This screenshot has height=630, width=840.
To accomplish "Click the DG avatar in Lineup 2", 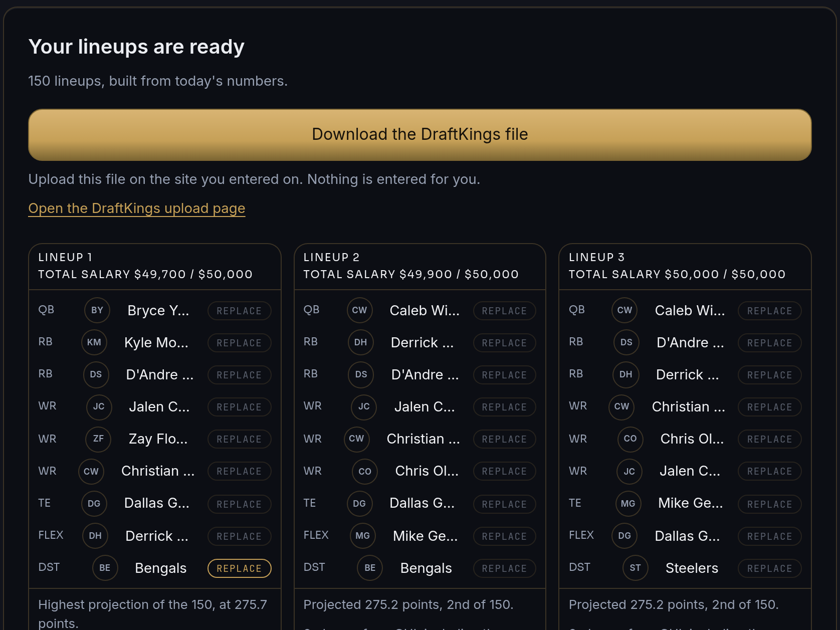I will [360, 504].
